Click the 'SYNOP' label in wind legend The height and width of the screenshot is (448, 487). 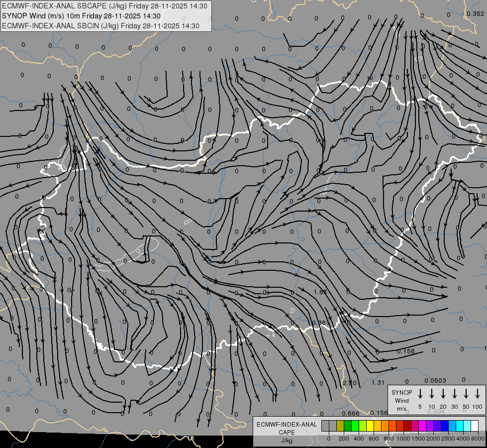[401, 392]
